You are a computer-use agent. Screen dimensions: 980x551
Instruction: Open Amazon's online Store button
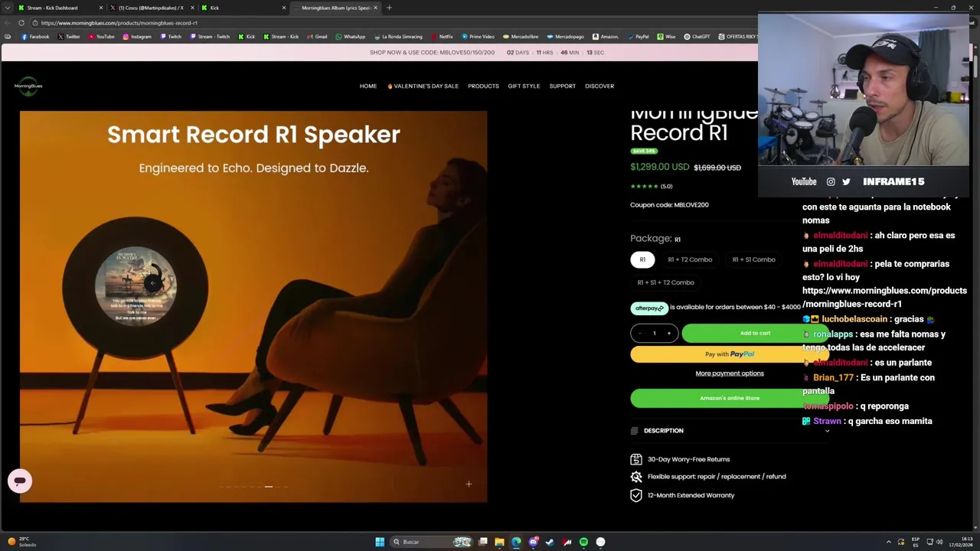730,398
